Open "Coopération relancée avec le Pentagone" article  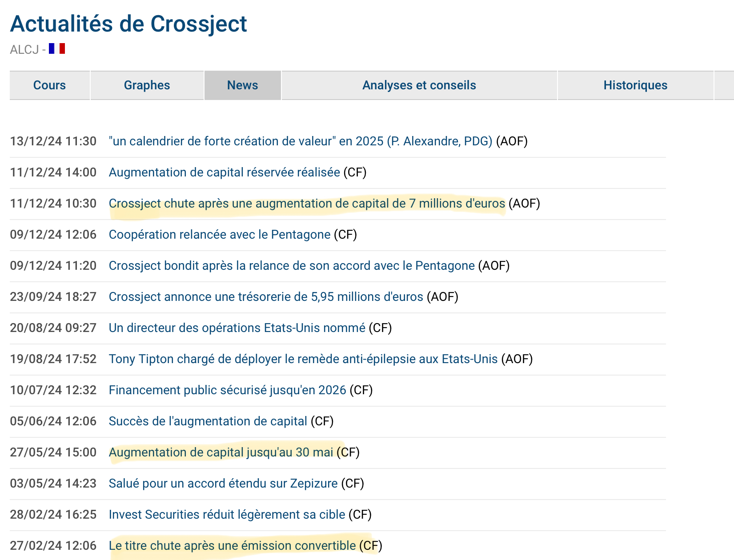pos(220,235)
